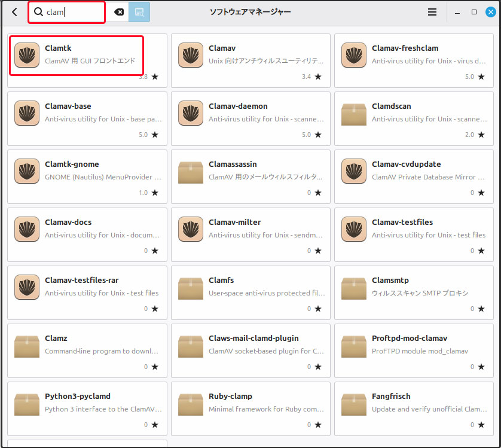Open the Clamav-daemon icon
The height and width of the screenshot is (448, 501).
(x=191, y=113)
